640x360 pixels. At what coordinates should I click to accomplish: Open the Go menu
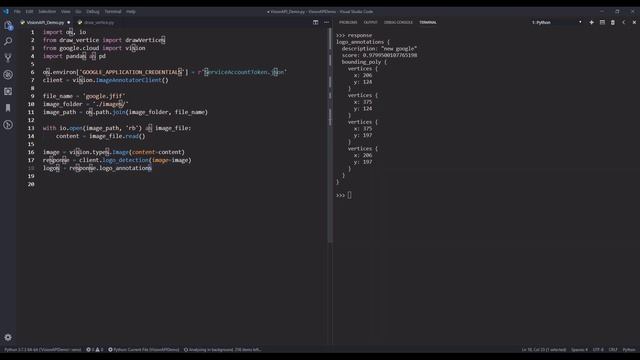(78, 11)
